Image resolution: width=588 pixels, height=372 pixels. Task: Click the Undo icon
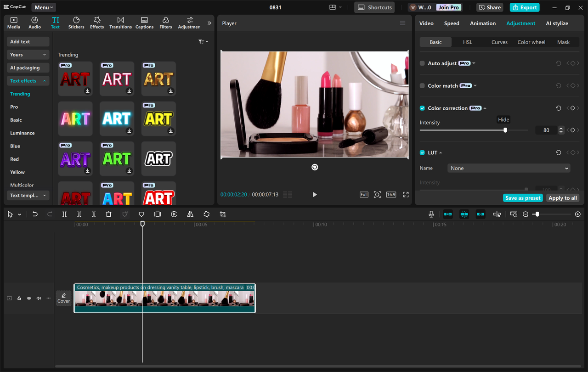point(35,214)
